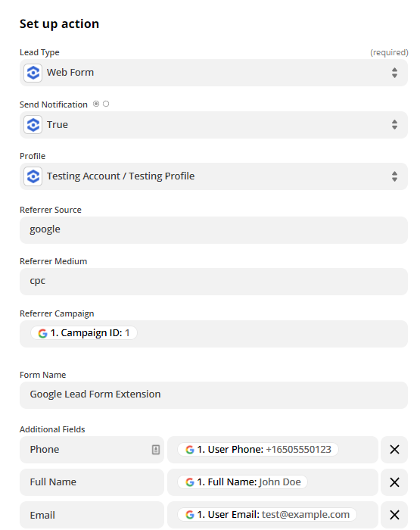Expand the Send Notification True dropdown
Screen dimensions: 420x530
(x=394, y=125)
